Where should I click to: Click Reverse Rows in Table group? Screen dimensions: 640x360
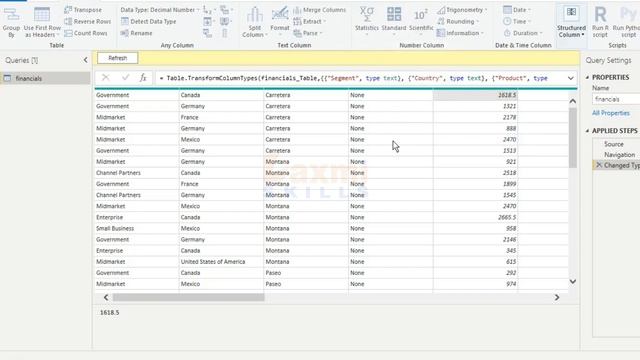coord(88,21)
